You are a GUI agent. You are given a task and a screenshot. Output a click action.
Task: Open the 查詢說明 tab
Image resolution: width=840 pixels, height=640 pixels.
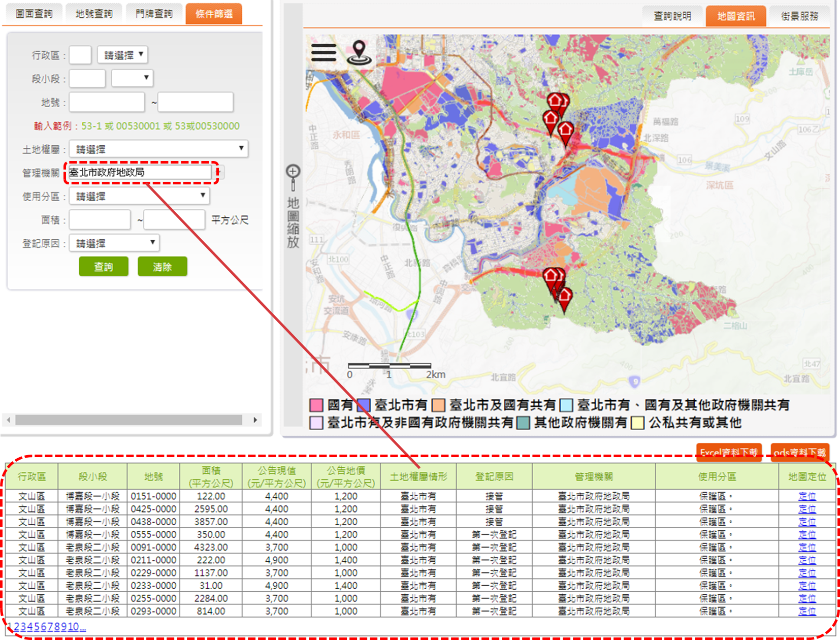point(672,16)
